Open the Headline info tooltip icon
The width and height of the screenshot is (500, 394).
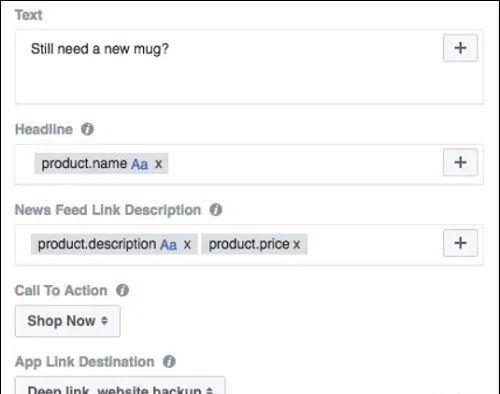pyautogui.click(x=87, y=129)
